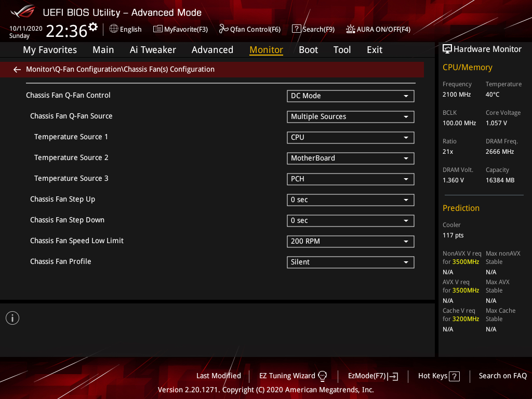Click the Search question mark icon
Viewport: 532px width, 399px height.
coord(296,29)
